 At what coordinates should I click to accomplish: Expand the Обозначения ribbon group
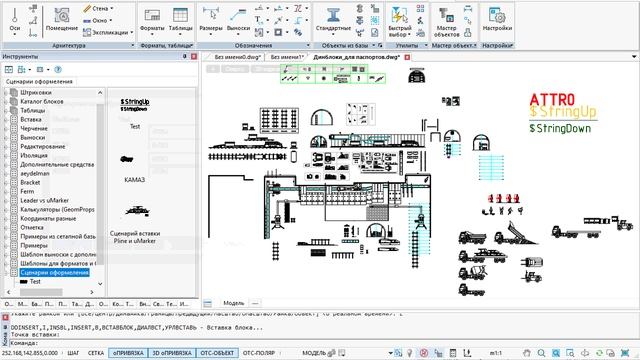[x=308, y=45]
